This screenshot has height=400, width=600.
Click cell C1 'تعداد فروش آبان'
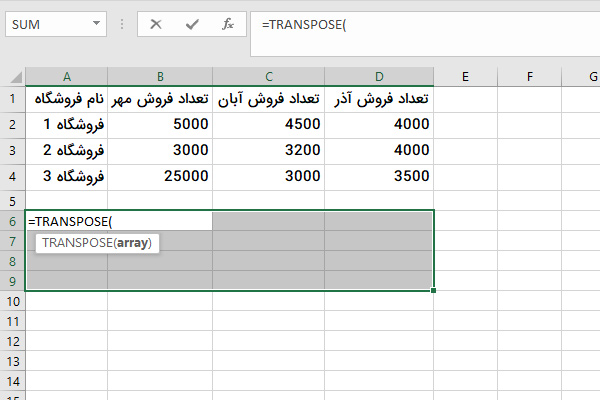pos(269,100)
